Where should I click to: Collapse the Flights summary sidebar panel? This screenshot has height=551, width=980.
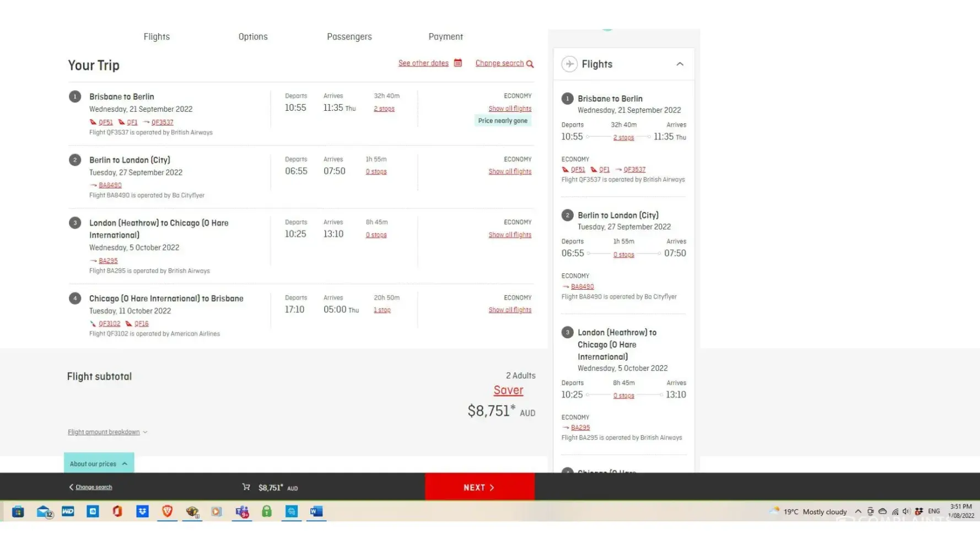click(680, 64)
